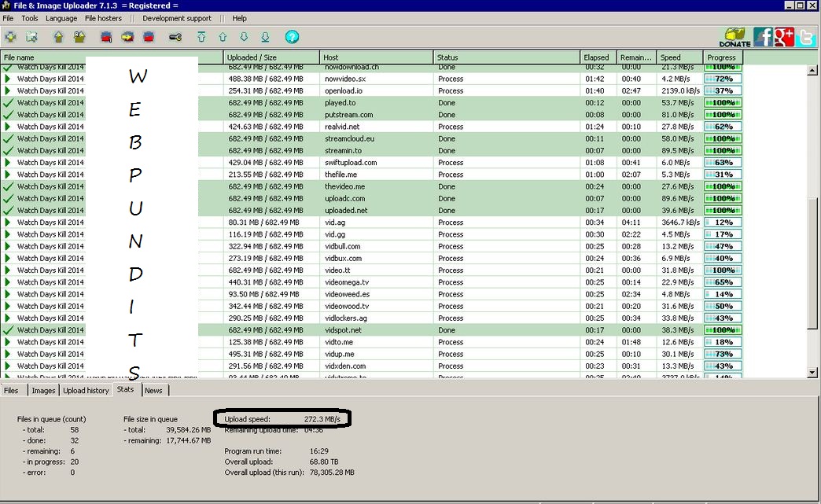
Task: Click the start upload arrow icon
Action: coord(58,37)
